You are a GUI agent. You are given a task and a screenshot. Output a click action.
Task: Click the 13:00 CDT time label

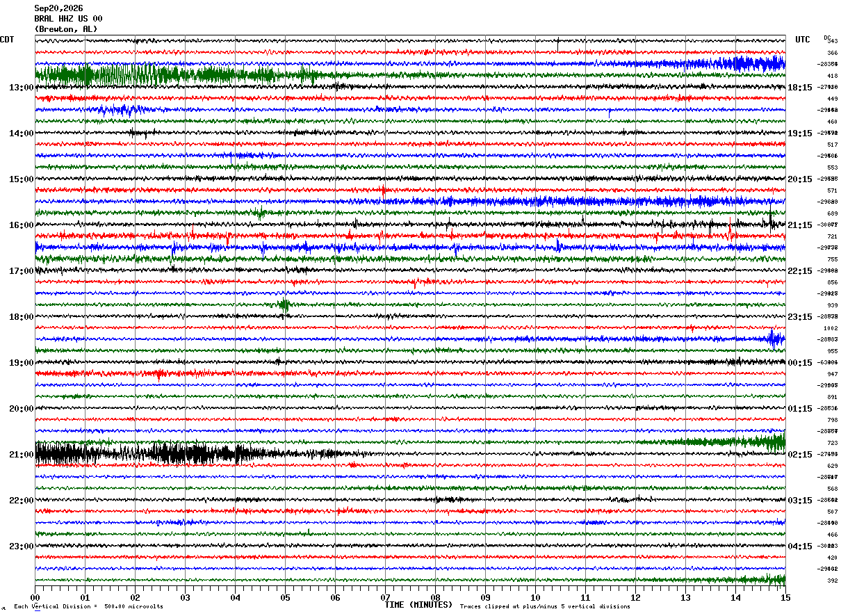tap(22, 88)
